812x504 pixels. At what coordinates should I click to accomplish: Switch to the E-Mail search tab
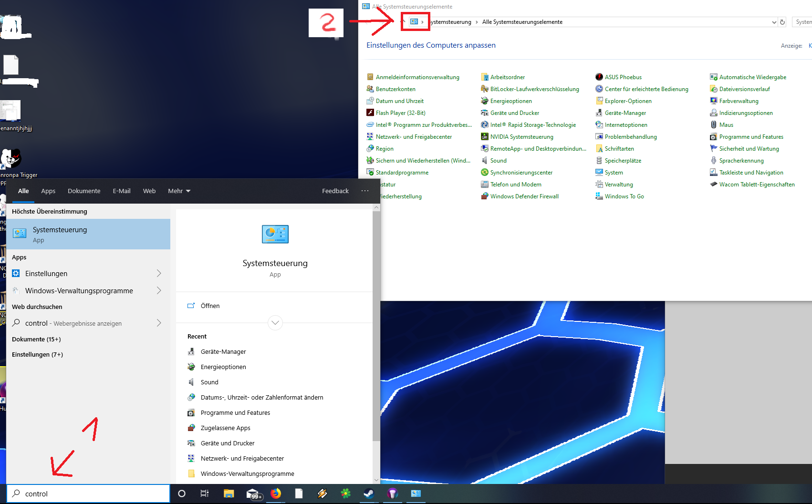click(x=122, y=191)
